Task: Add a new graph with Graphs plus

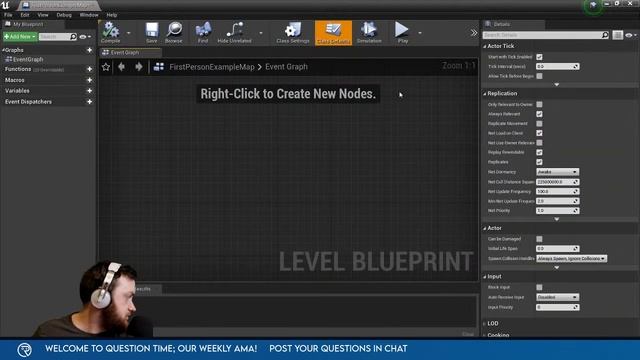Action: pos(89,50)
